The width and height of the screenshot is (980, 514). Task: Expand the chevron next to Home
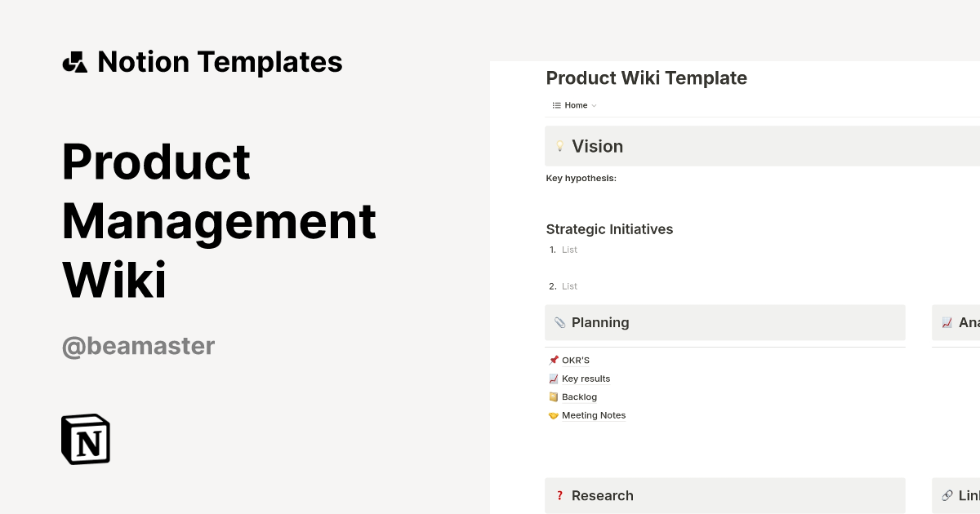595,105
